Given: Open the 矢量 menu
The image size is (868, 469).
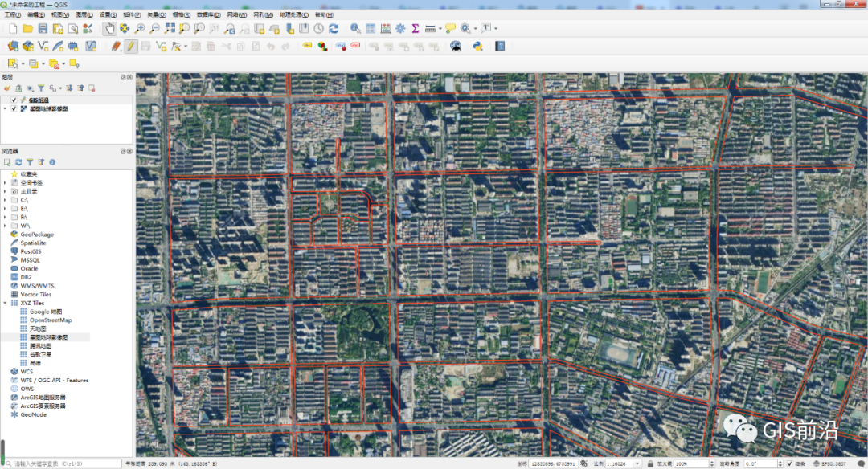Looking at the screenshot, I should (x=158, y=13).
